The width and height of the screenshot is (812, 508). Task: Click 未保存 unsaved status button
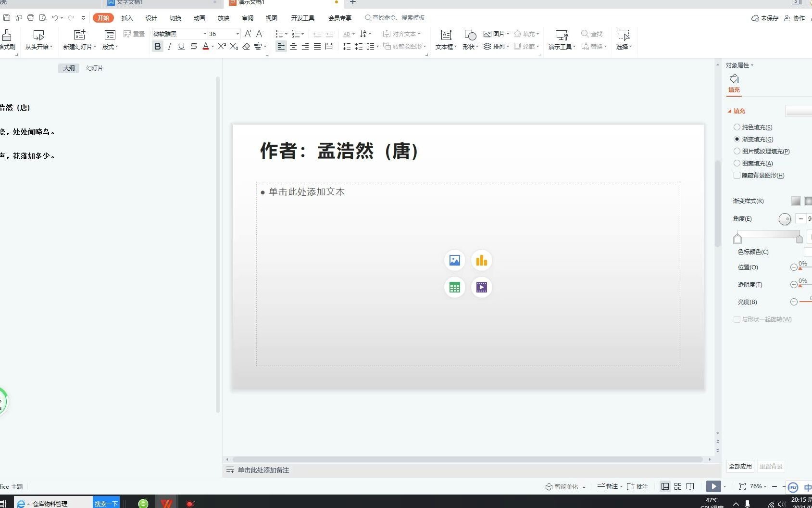coord(765,18)
